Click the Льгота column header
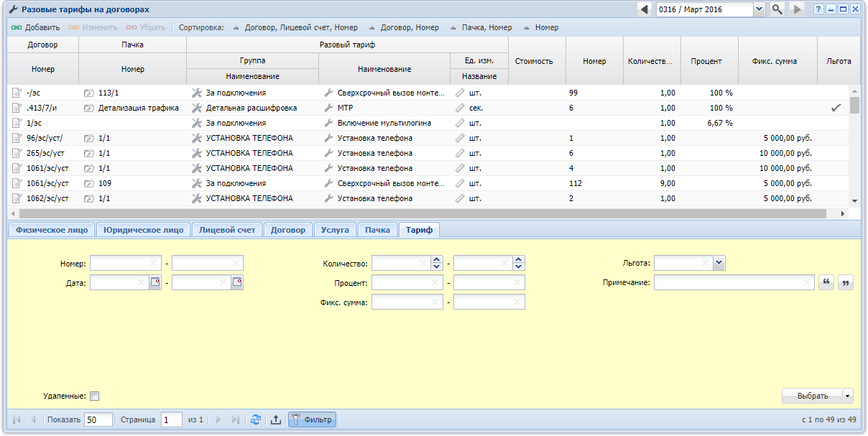The width and height of the screenshot is (868, 436). tap(839, 61)
